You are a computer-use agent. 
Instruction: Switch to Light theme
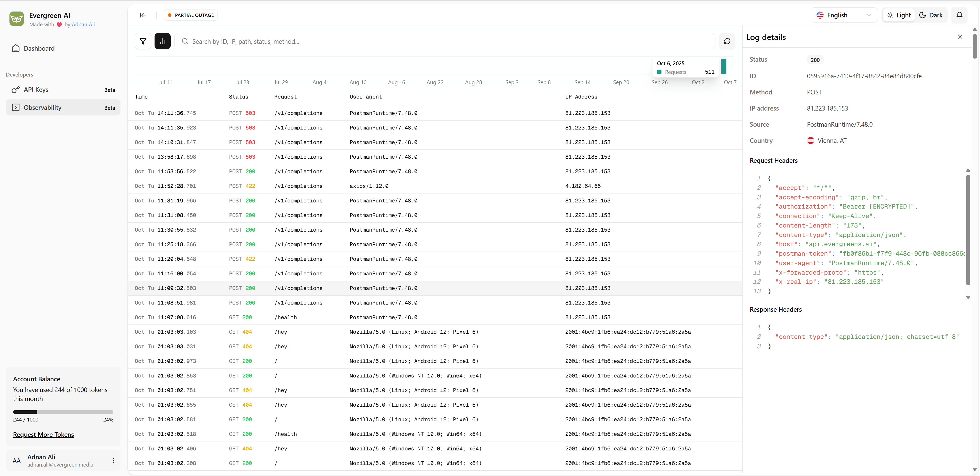(899, 15)
